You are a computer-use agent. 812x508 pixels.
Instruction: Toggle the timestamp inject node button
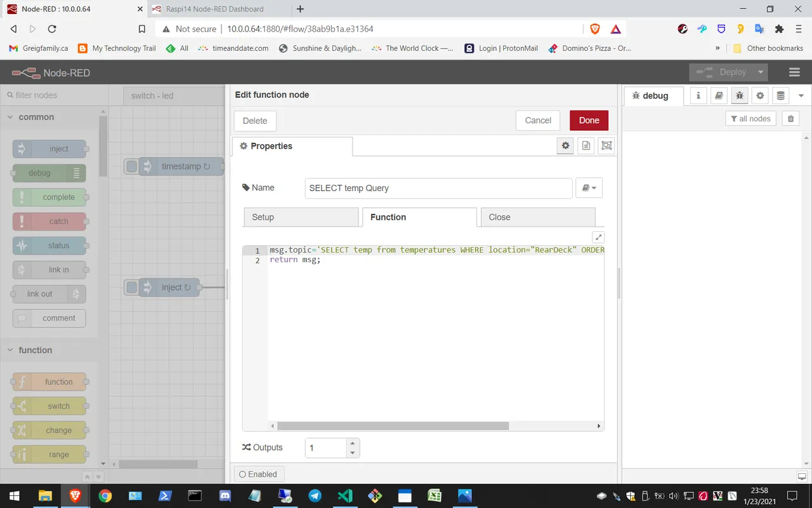131,166
